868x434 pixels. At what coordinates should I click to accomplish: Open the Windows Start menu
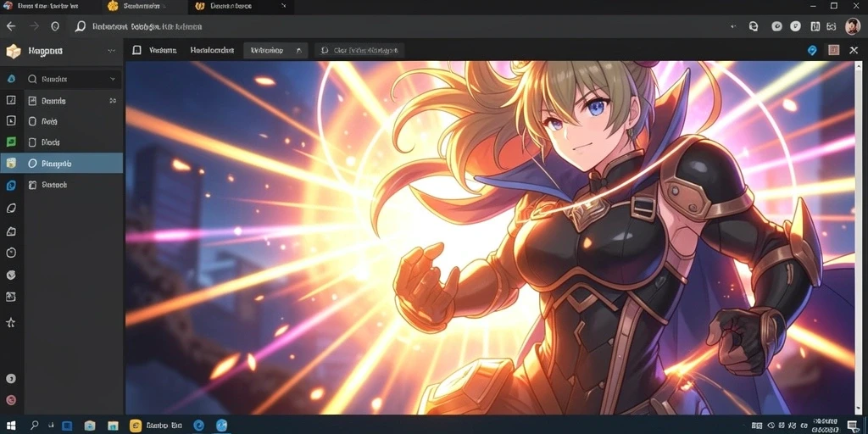11,426
